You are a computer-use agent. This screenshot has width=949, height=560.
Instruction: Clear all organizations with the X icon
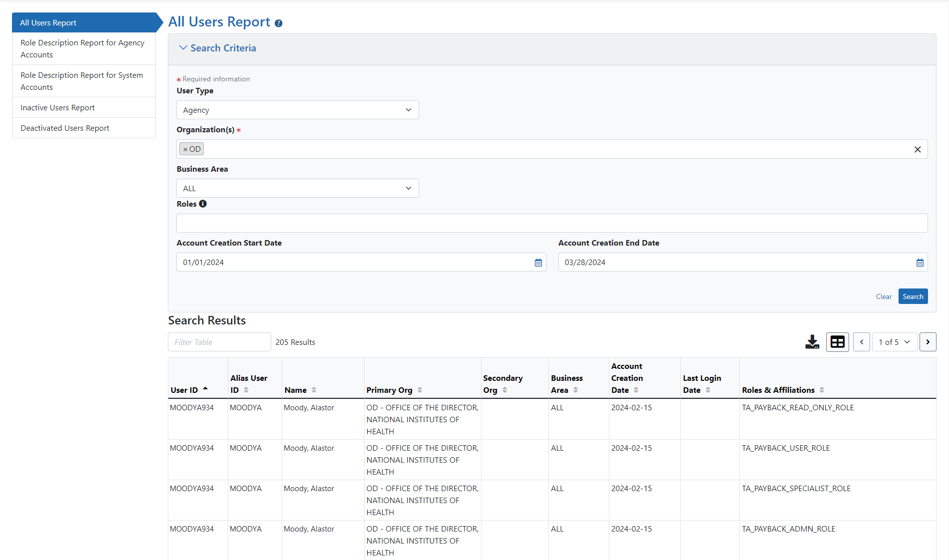(918, 149)
